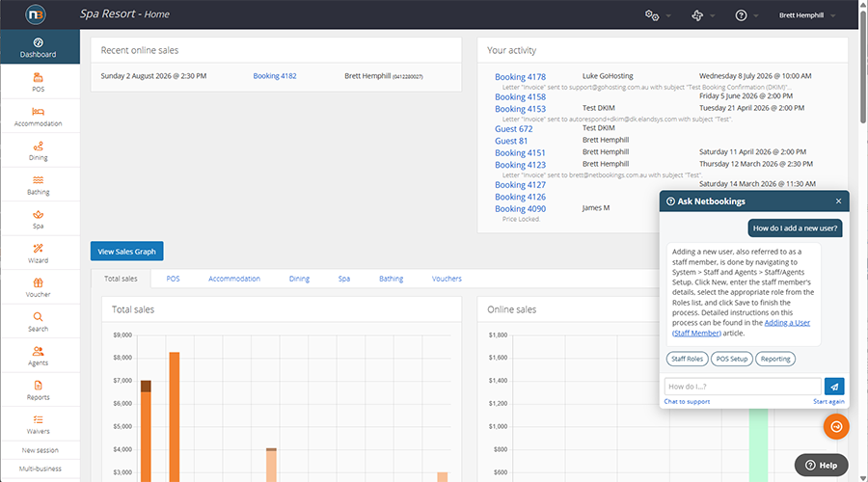This screenshot has width=868, height=482.
Task: Click the top bar plugin icon
Action: point(697,15)
